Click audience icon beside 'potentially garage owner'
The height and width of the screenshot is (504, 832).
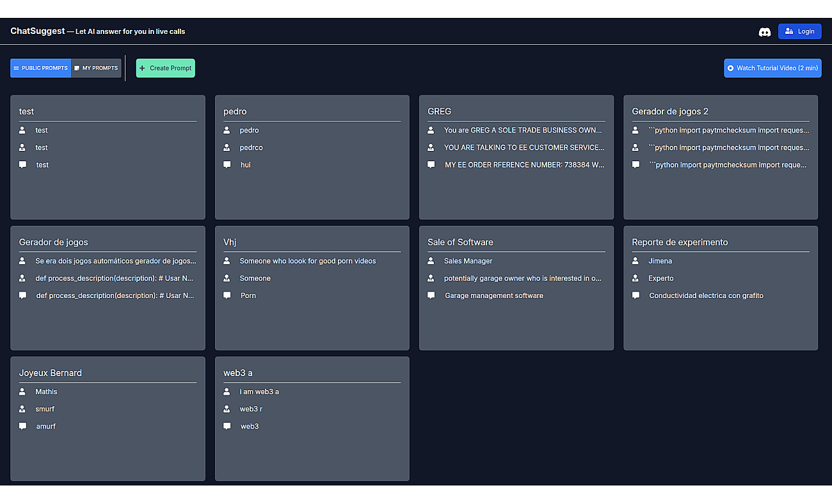pos(431,278)
